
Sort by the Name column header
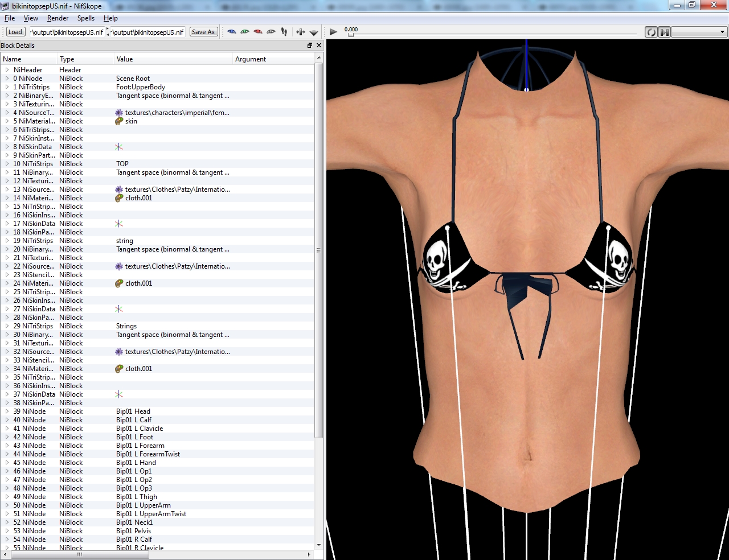tap(28, 59)
